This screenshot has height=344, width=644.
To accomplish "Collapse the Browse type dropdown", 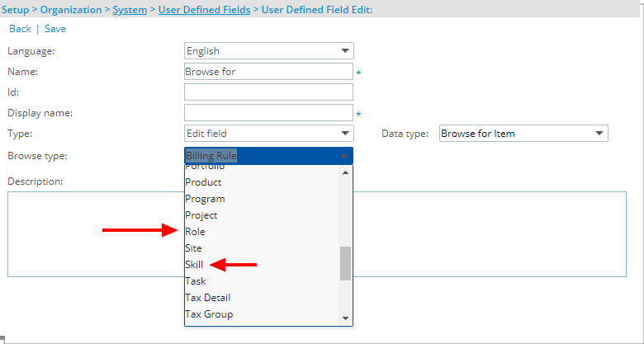I will point(268,156).
